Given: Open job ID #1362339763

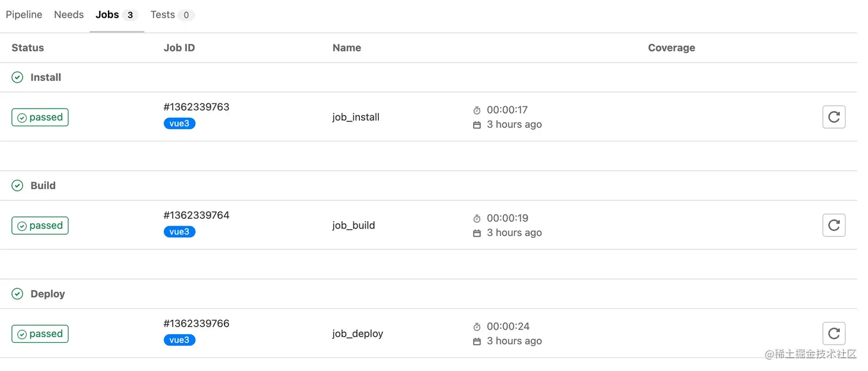Looking at the screenshot, I should [196, 107].
